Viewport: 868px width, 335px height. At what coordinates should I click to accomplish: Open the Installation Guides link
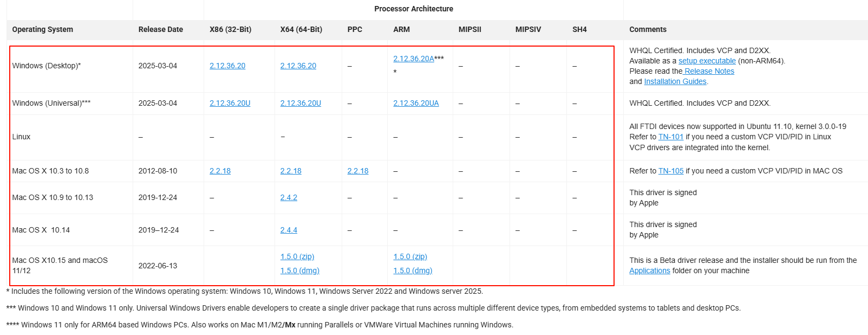(x=675, y=81)
